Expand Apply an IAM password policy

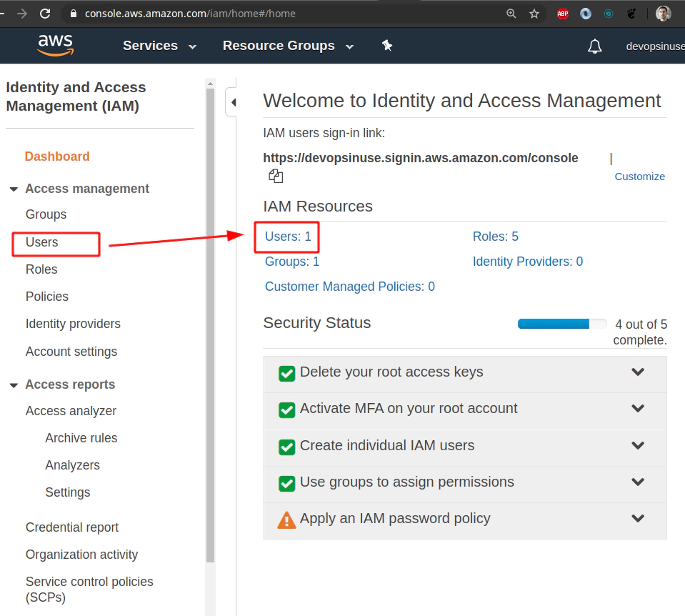[x=637, y=519]
